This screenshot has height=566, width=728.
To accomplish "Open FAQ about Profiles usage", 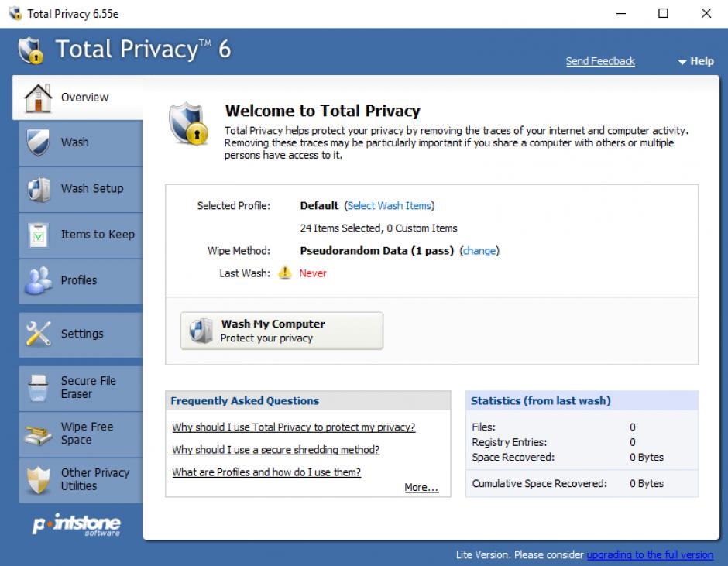I will click(x=266, y=472).
